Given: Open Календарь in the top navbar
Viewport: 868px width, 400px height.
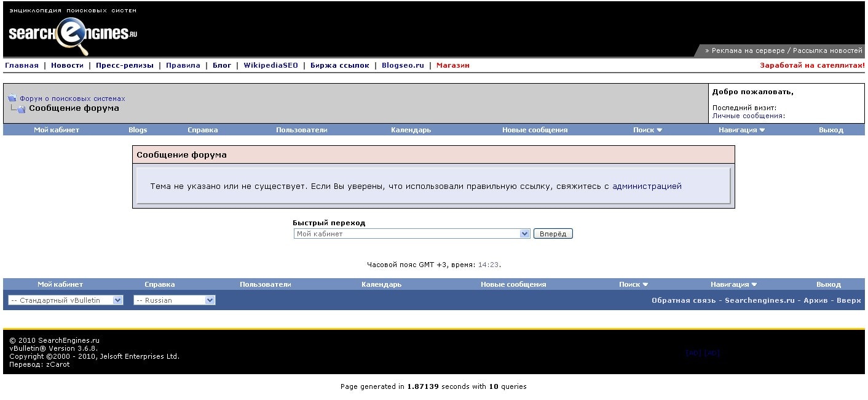Looking at the screenshot, I should 411,130.
